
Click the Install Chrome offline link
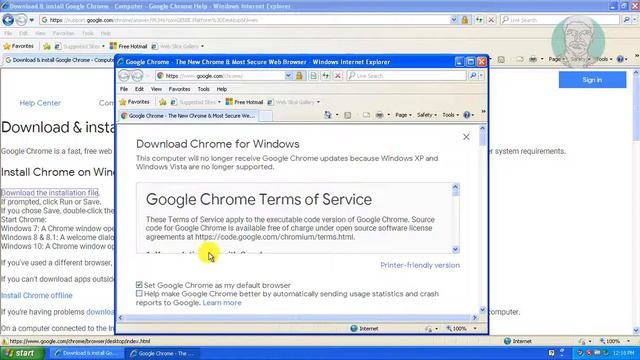coord(37,296)
